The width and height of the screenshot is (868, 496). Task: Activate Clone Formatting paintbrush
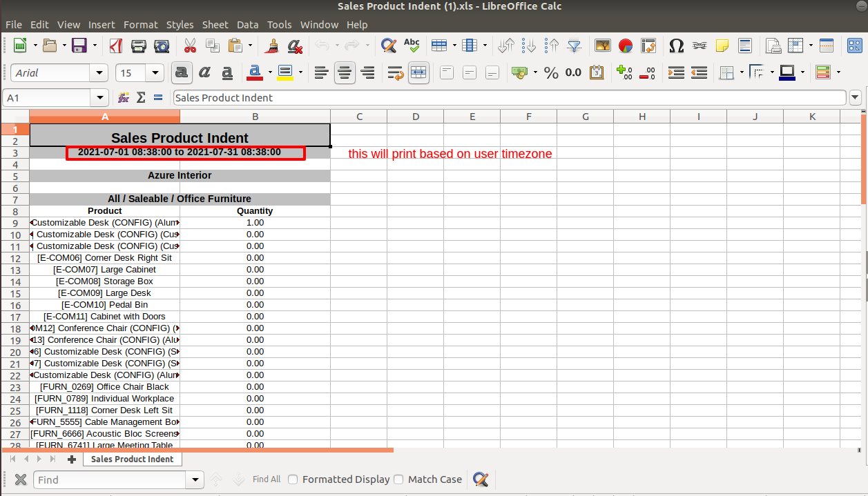click(273, 46)
